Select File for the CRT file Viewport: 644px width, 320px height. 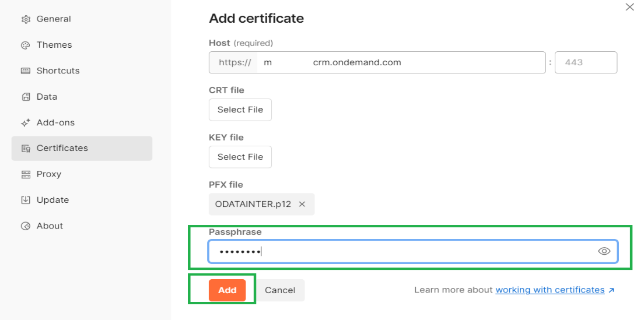pyautogui.click(x=240, y=110)
